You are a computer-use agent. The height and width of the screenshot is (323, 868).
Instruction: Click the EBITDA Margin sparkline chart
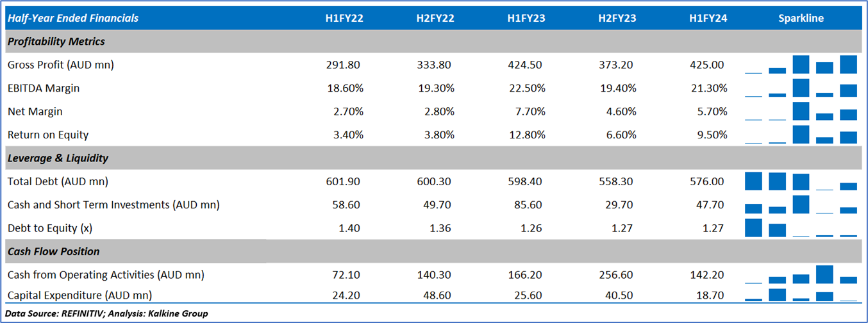pyautogui.click(x=801, y=88)
